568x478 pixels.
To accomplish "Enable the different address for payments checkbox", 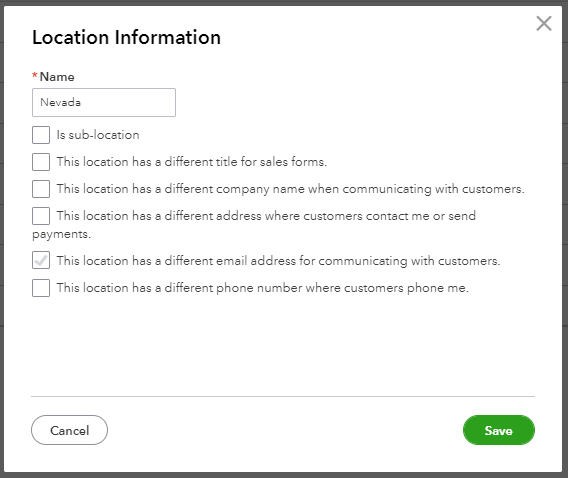I will click(x=41, y=216).
